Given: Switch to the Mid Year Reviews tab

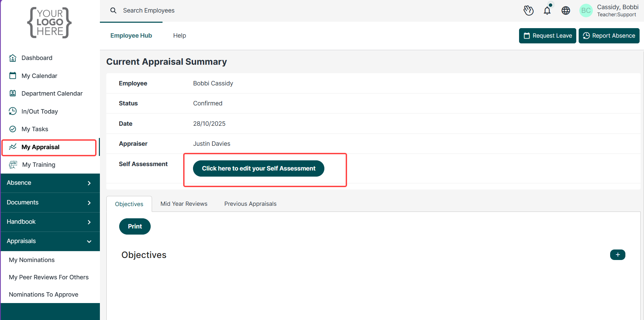Looking at the screenshot, I should [x=184, y=204].
